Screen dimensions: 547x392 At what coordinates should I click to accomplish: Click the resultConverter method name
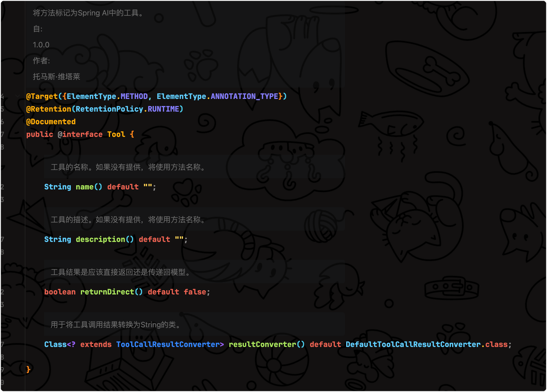(262, 344)
